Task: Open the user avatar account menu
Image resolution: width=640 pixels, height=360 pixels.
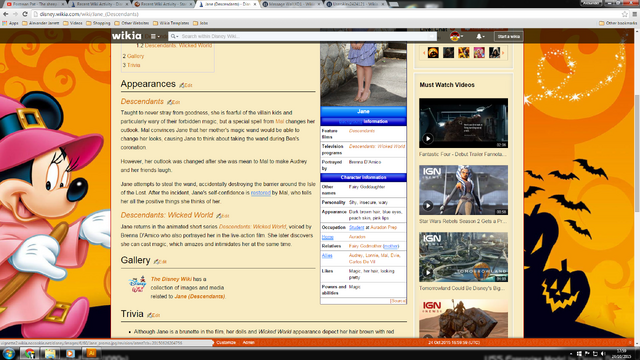Action: pyautogui.click(x=456, y=36)
